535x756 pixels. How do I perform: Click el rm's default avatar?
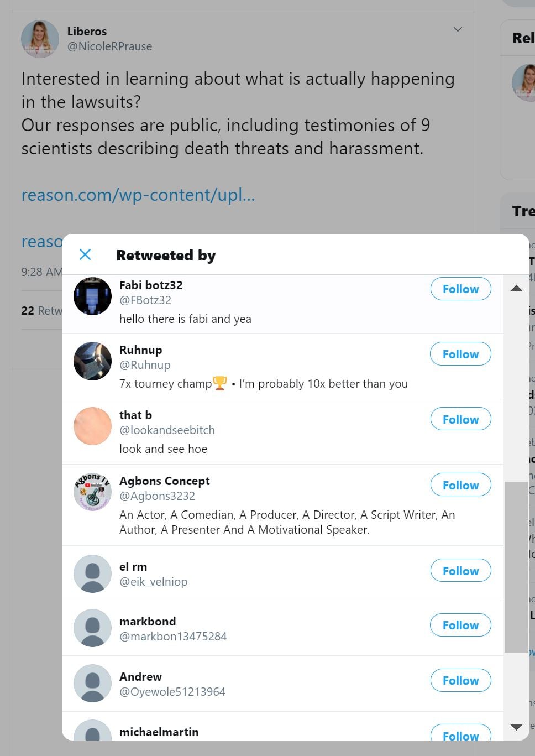pos(92,573)
